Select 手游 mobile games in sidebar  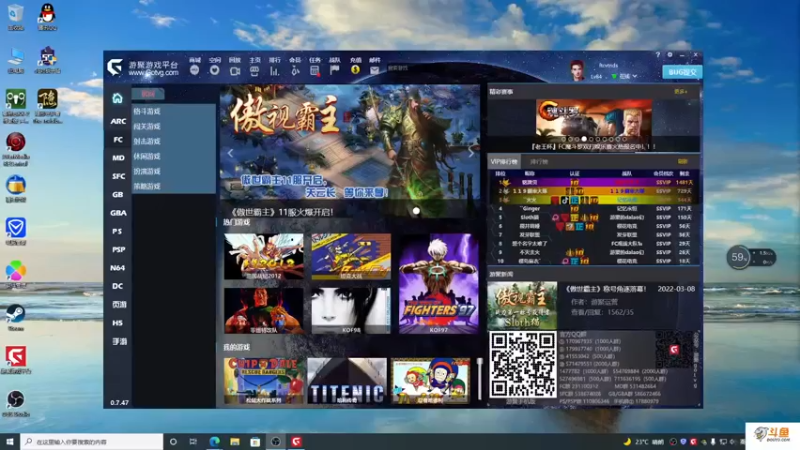(118, 341)
